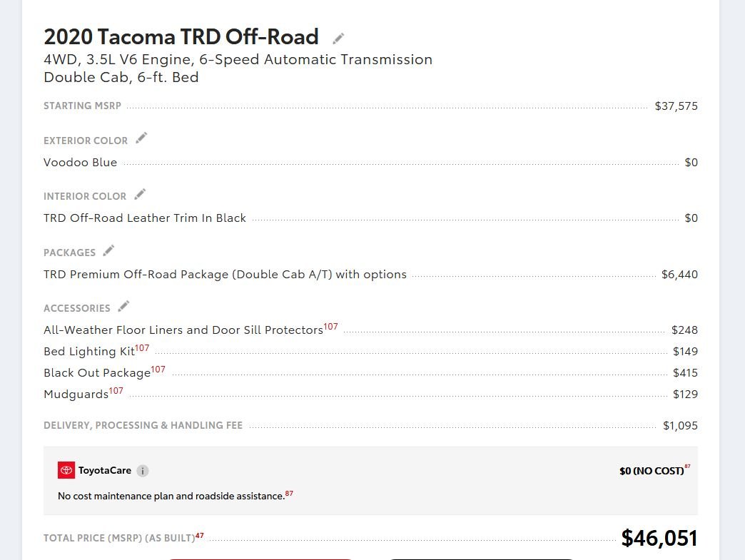Click the $46,051 total price
The height and width of the screenshot is (560, 745).
pyautogui.click(x=659, y=538)
